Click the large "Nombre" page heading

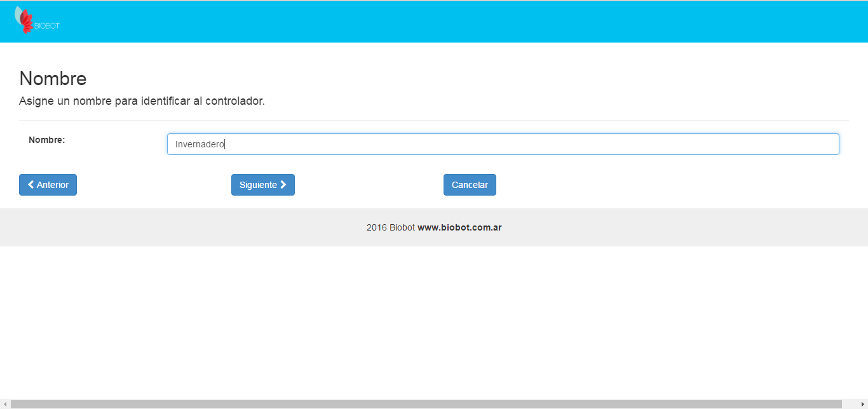click(53, 79)
